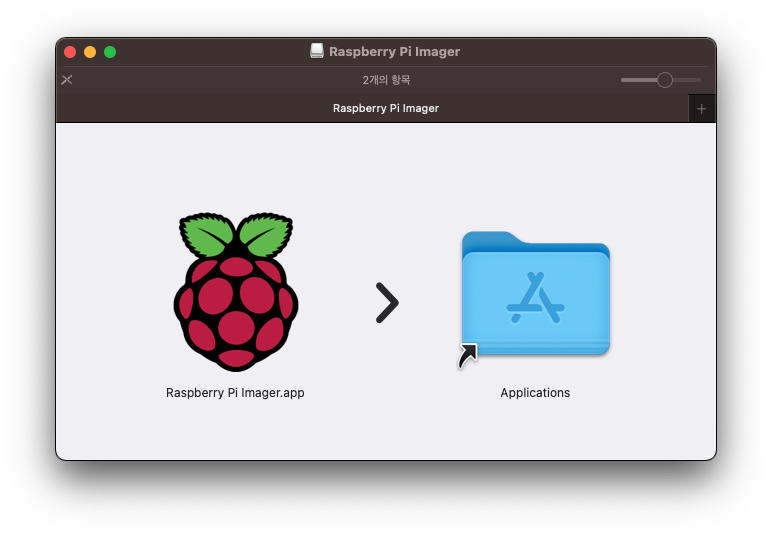Click the crossed-arrows icon beside the item count

[67, 80]
